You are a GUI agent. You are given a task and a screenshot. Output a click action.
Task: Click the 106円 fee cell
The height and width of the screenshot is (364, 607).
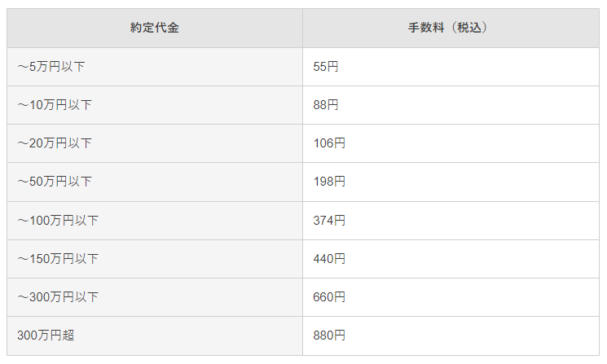pos(329,143)
